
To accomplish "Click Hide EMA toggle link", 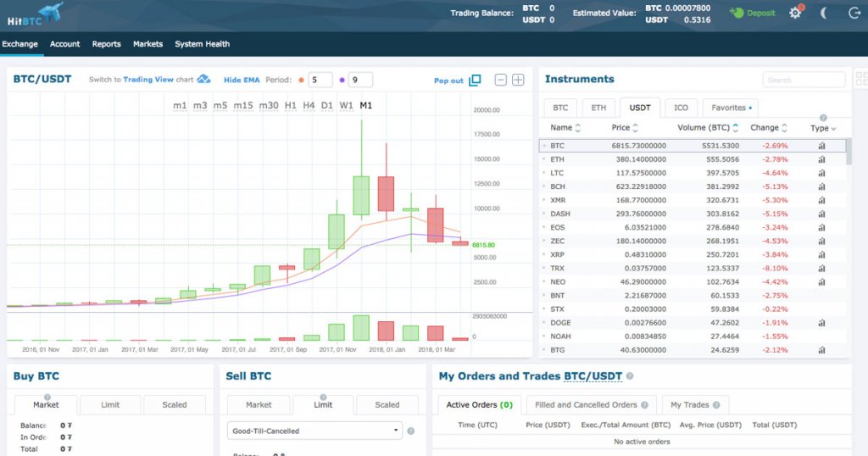I will tap(242, 80).
